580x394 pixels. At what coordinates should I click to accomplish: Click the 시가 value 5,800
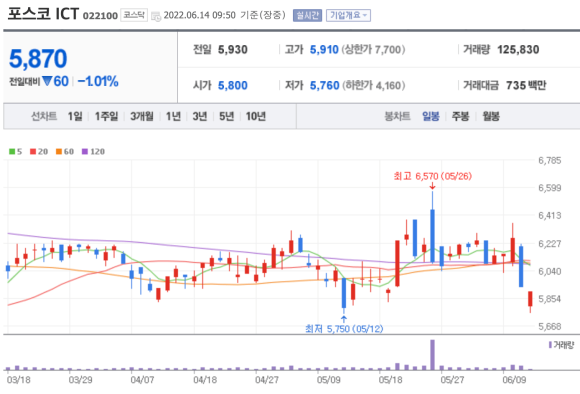pyautogui.click(x=233, y=85)
